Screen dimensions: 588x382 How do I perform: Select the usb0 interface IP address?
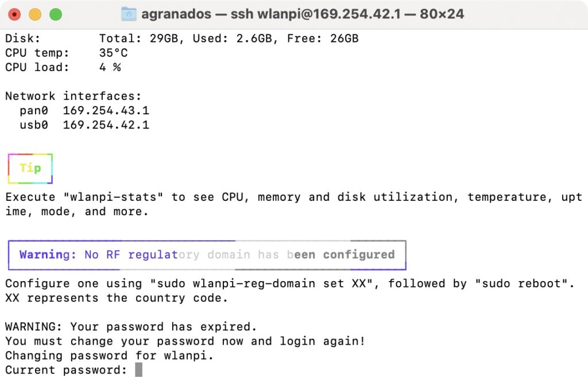pyautogui.click(x=107, y=124)
